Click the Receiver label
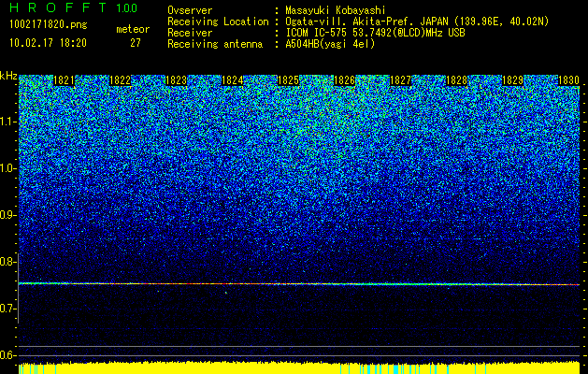 pos(190,33)
